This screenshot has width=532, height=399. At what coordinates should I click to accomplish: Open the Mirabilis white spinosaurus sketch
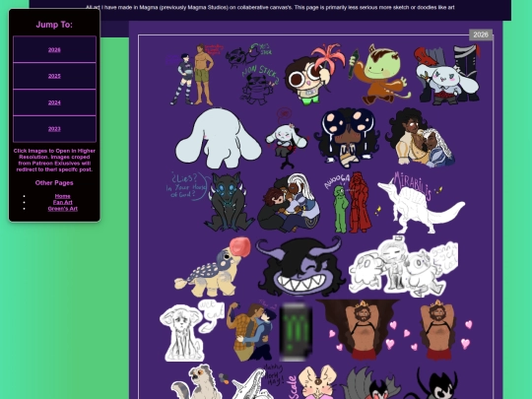[421, 202]
